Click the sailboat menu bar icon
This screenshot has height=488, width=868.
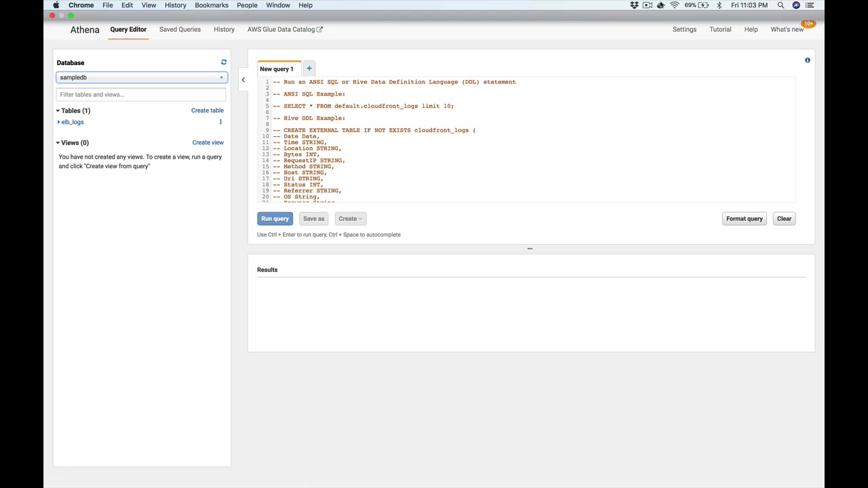click(x=660, y=5)
